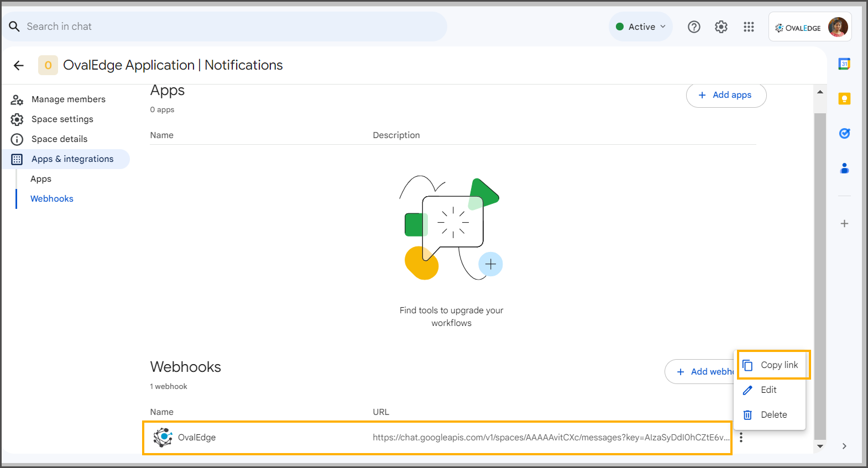Screen dimensions: 868x468
Task: Click the vertical scrollbar down arrow
Action: [x=820, y=446]
